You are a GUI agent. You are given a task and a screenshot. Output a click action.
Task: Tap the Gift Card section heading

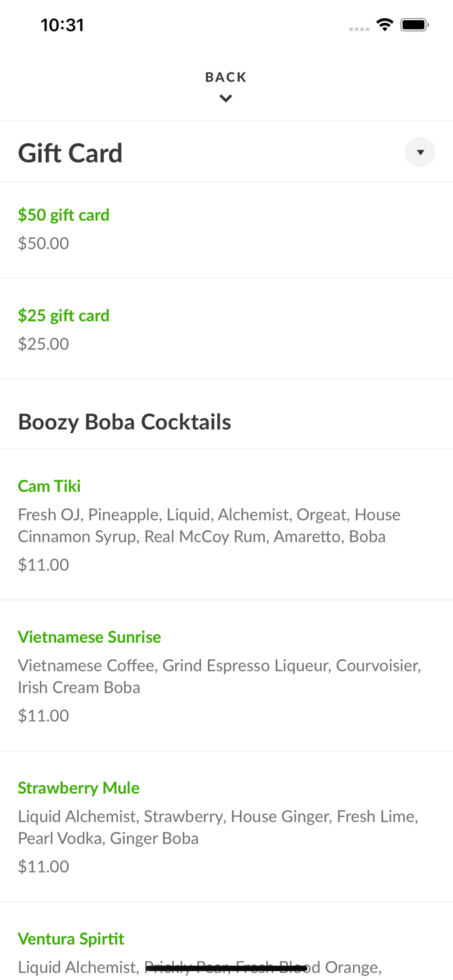(x=71, y=153)
